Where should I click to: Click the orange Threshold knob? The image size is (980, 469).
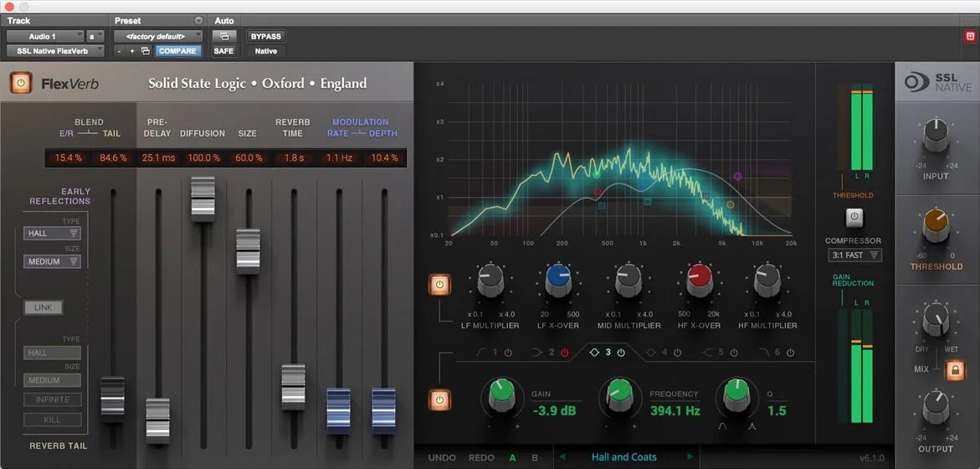pyautogui.click(x=936, y=225)
